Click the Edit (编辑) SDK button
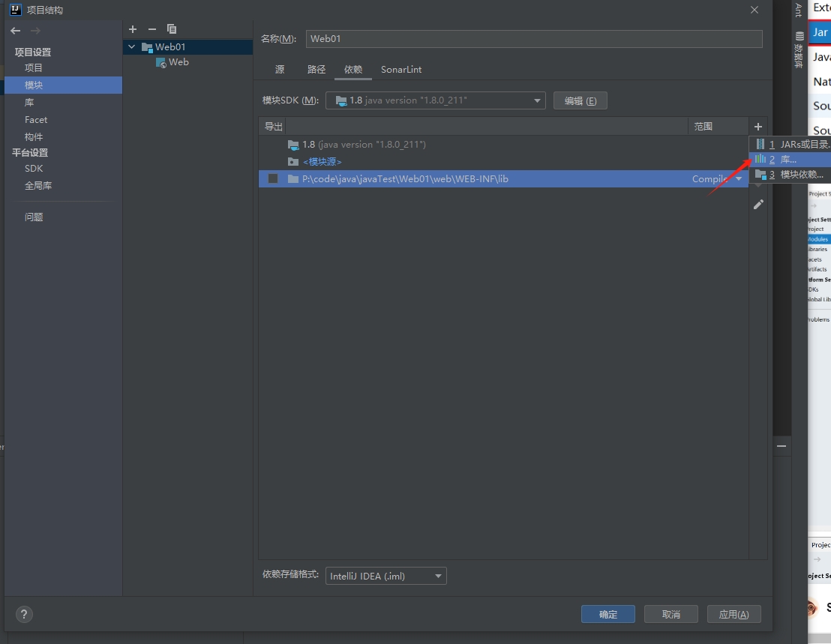 click(580, 100)
